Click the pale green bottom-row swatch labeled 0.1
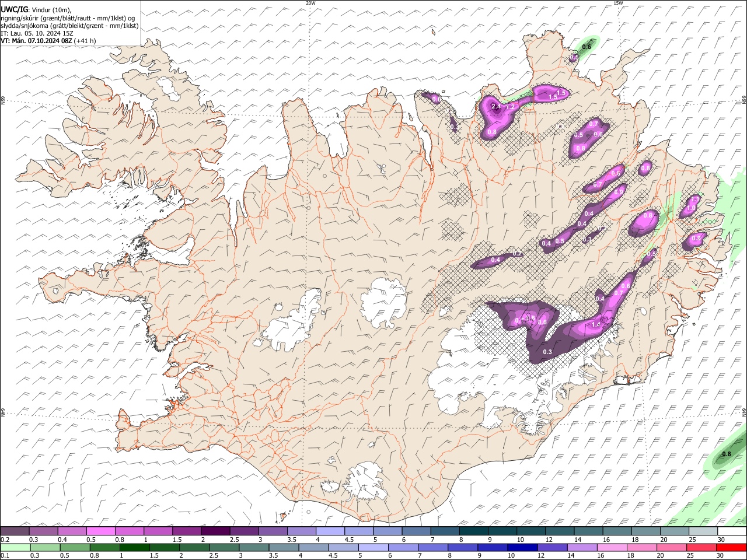 click(x=15, y=547)
